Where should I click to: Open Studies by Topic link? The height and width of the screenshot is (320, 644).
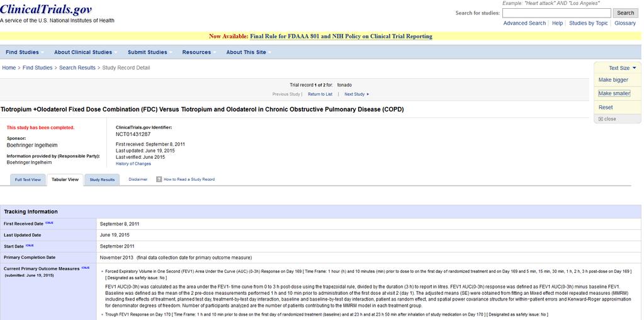[x=588, y=23]
